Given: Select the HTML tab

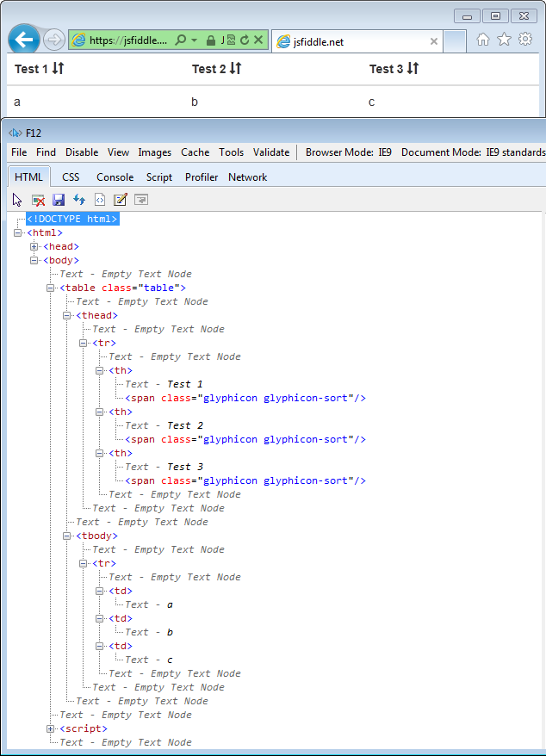Looking at the screenshot, I should click(x=29, y=177).
